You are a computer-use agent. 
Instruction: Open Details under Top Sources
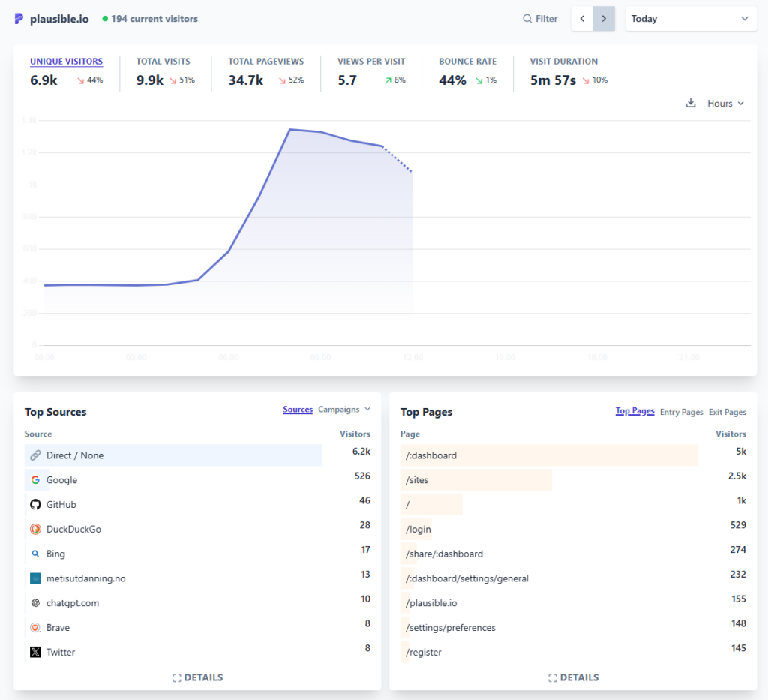[197, 677]
